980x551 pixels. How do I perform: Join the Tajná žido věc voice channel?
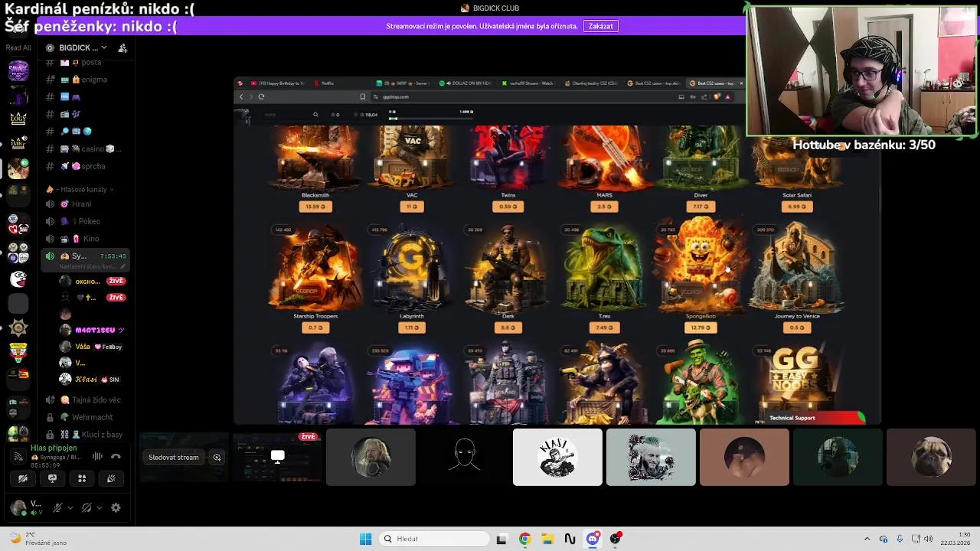click(86, 399)
